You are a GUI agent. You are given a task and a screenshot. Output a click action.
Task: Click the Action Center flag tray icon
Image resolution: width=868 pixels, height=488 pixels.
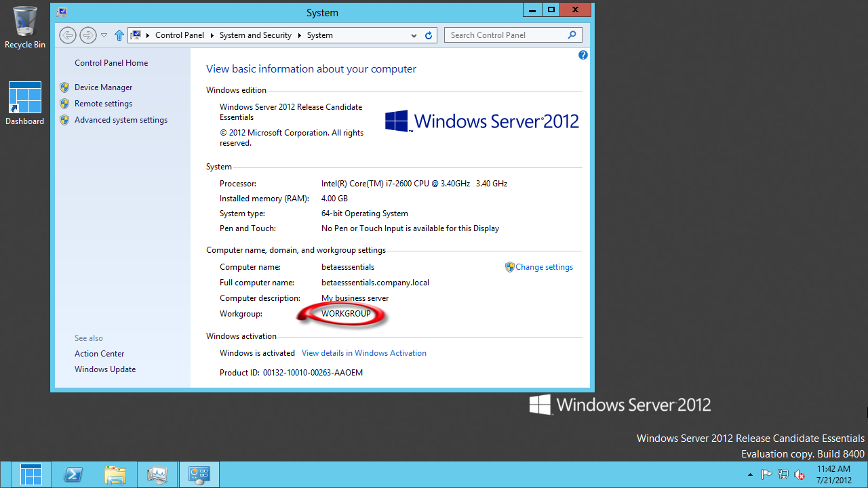click(x=767, y=474)
